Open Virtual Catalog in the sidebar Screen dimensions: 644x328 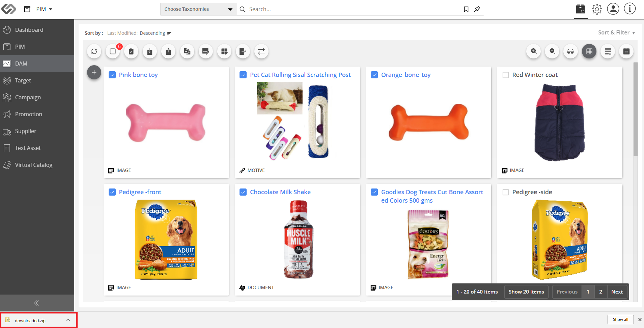37,165
